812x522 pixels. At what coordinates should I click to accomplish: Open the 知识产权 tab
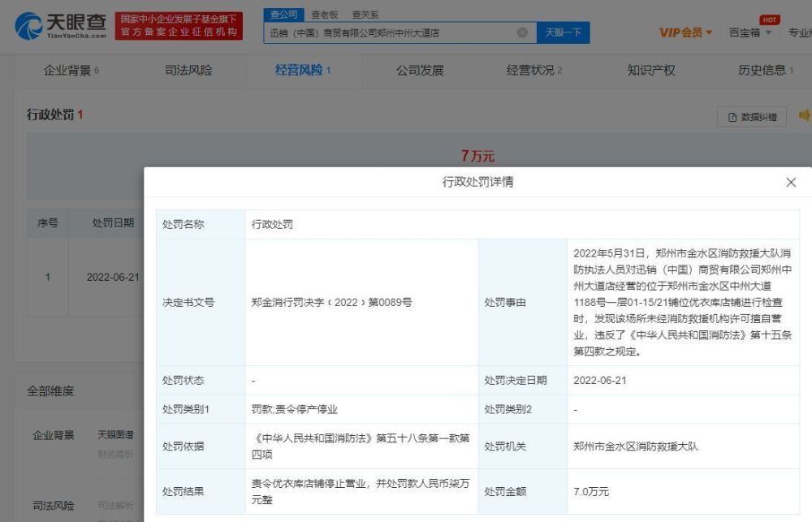click(651, 70)
